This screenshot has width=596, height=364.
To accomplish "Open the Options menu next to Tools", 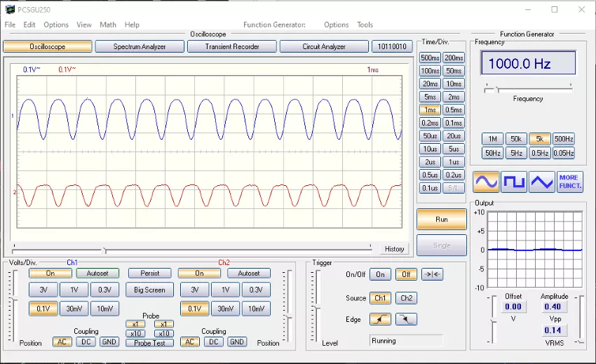I will click(337, 25).
